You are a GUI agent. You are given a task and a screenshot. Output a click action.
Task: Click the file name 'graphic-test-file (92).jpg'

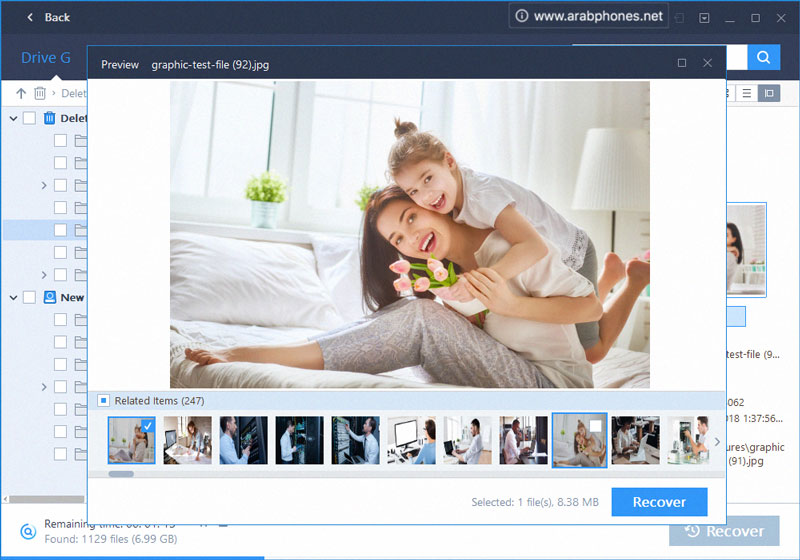tap(210, 65)
